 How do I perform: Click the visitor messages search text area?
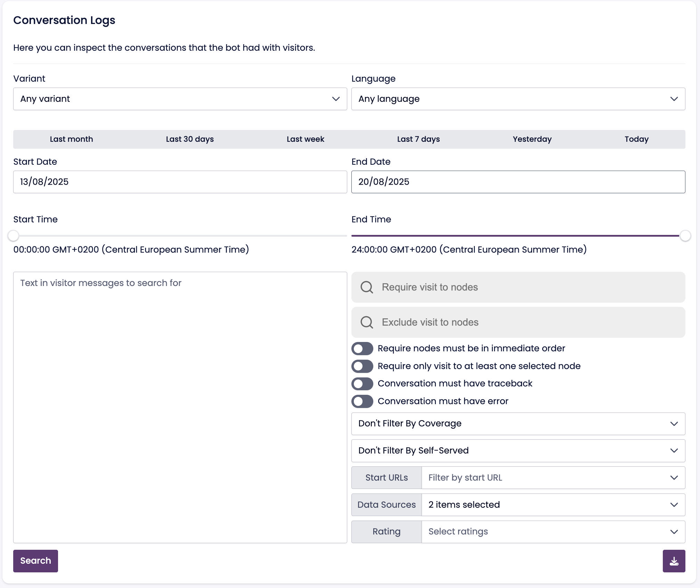pyautogui.click(x=180, y=407)
